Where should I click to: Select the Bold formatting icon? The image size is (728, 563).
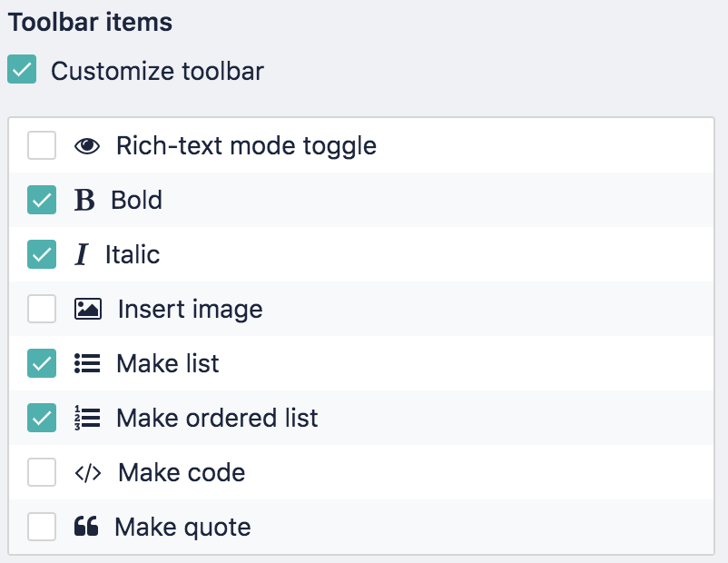tap(86, 200)
